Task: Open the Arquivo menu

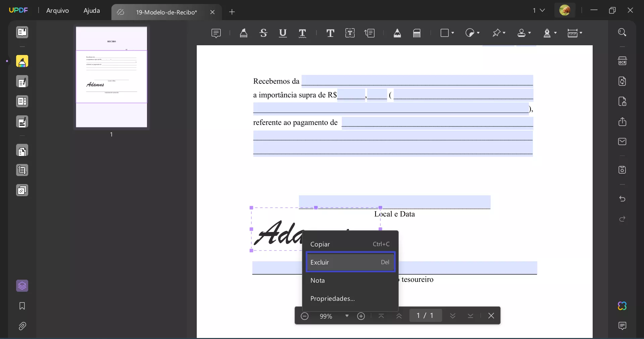Action: click(57, 10)
